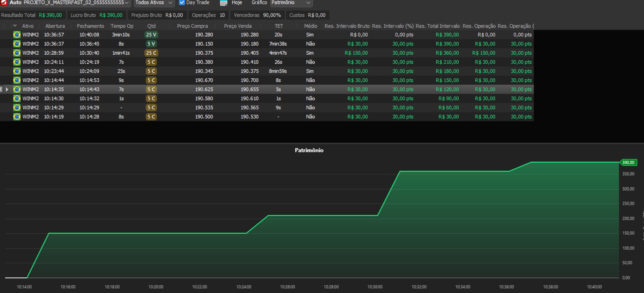Screen dimensions: 644x293
Task: Click the Vencedoras 90,00% value
Action: point(272,15)
